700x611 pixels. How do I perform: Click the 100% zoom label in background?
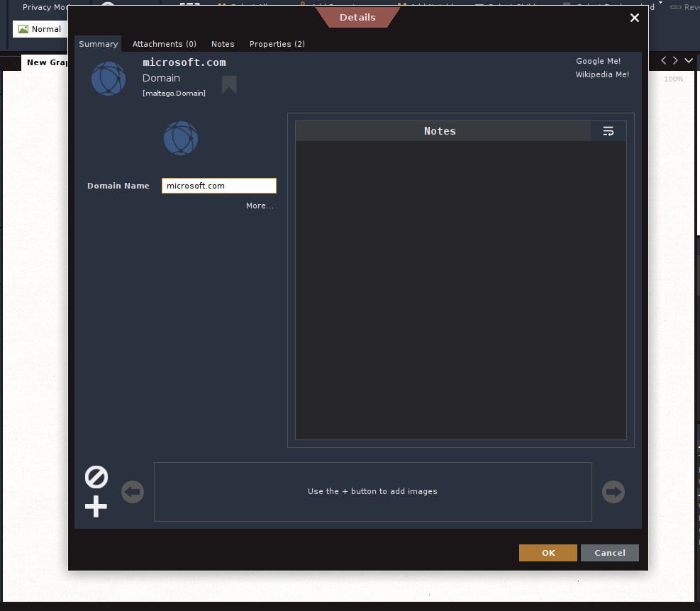[673, 79]
